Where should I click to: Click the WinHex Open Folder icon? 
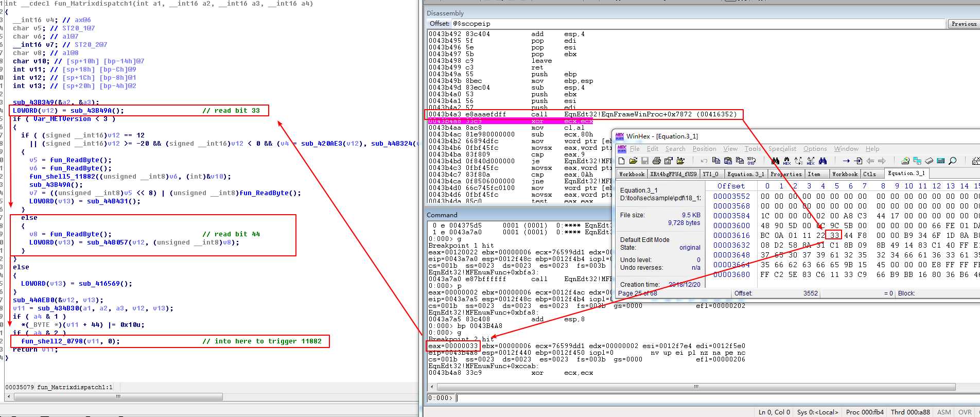680,161
